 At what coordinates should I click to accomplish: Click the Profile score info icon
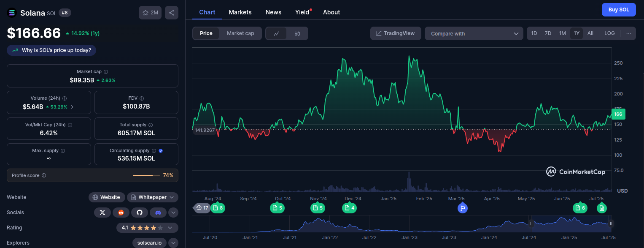click(x=44, y=175)
